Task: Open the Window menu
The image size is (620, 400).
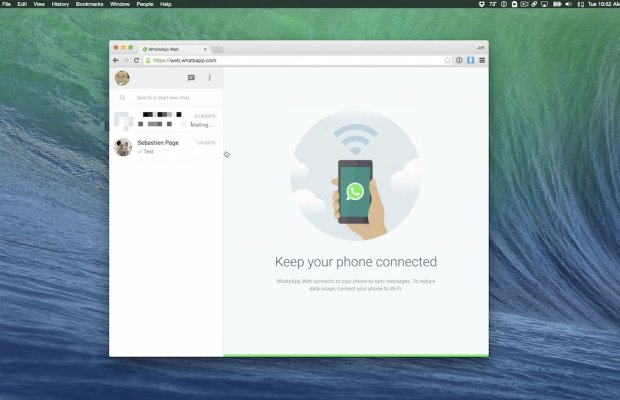Action: pos(120,4)
